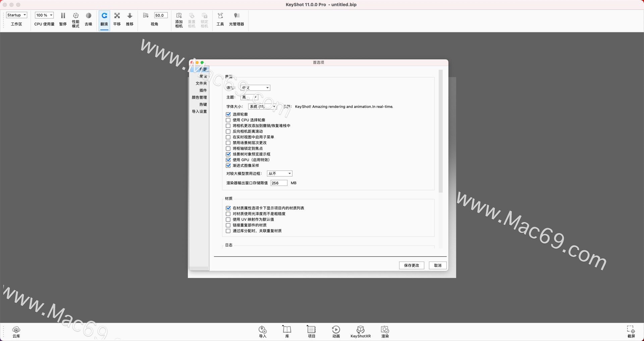
Task: Open the 对较大模型禁用边框 dropdown
Action: [x=280, y=174]
